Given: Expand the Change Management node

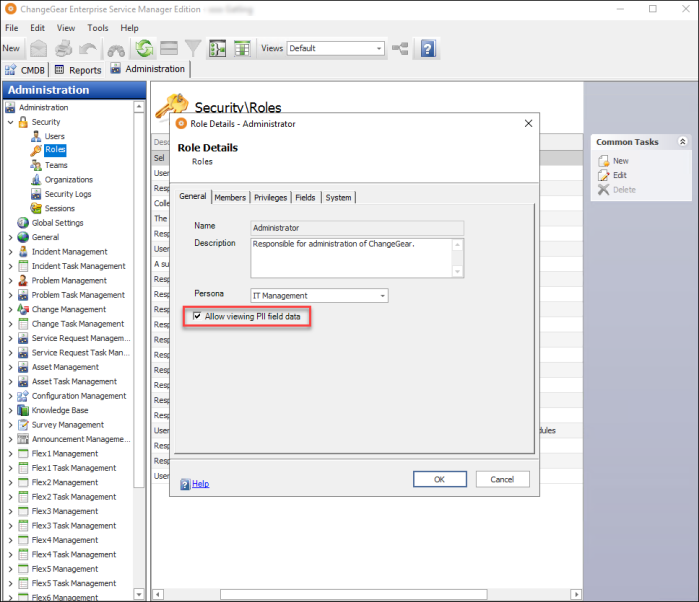Looking at the screenshot, I should point(11,309).
